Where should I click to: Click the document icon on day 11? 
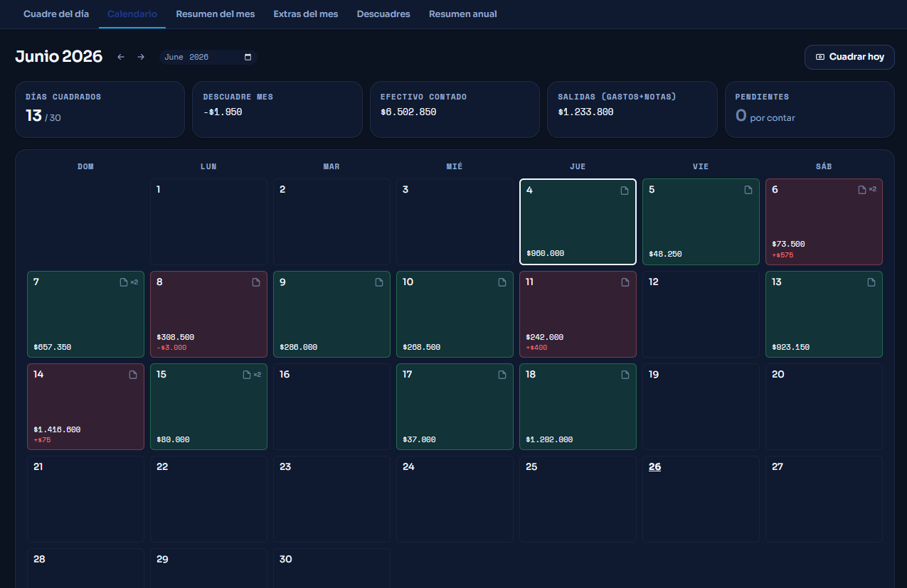coord(625,282)
